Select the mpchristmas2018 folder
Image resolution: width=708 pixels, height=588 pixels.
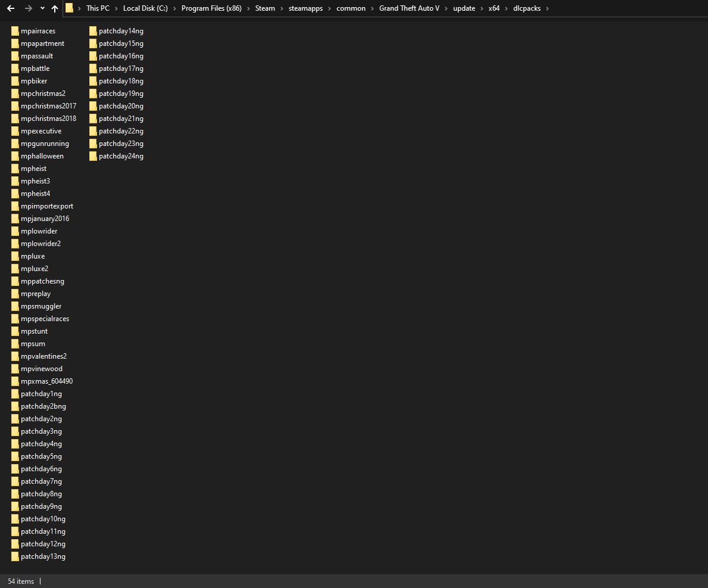click(48, 119)
